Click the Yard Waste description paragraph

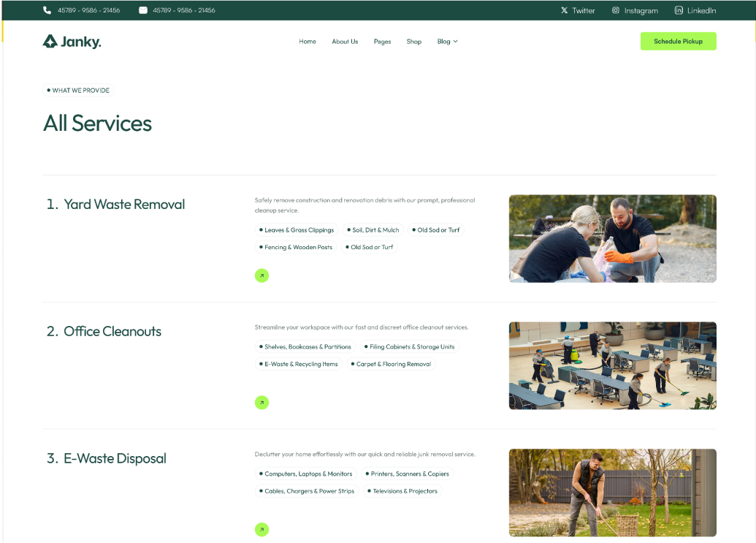point(365,205)
